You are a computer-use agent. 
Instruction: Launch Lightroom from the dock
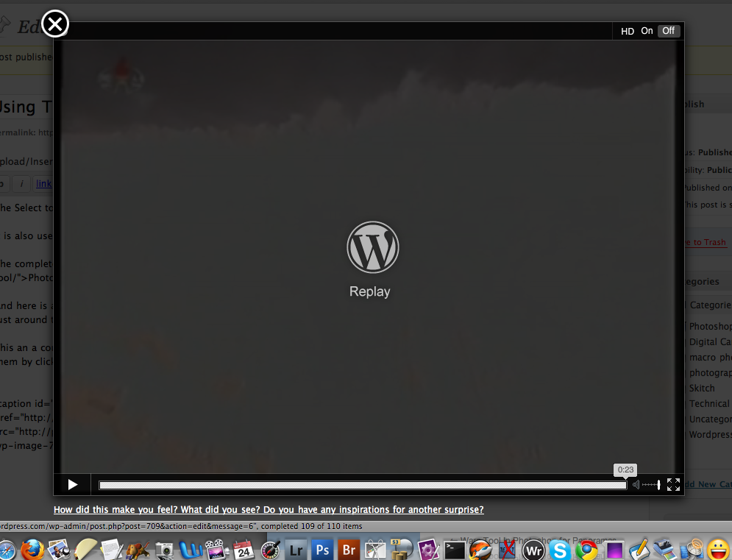[296, 550]
